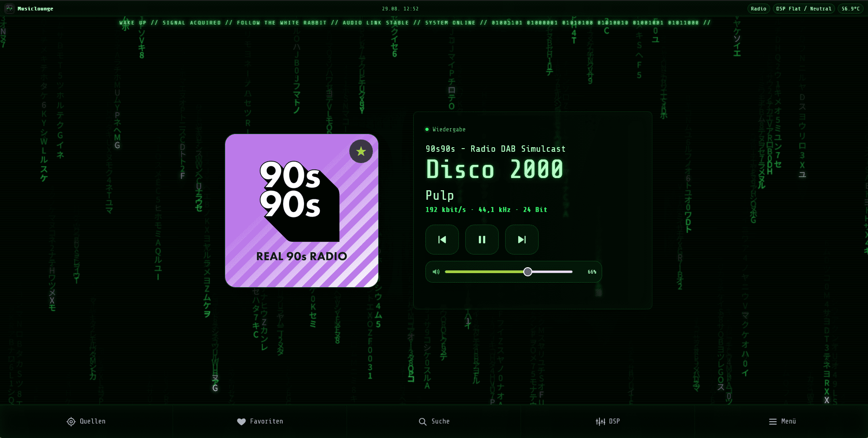Open the Favoriten tab

tap(260, 421)
